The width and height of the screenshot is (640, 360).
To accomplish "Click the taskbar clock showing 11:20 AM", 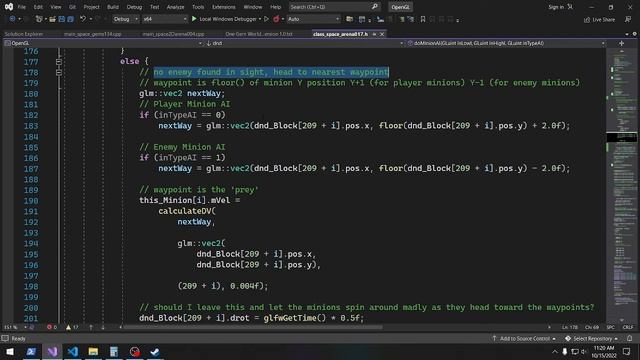I will click(604, 351).
